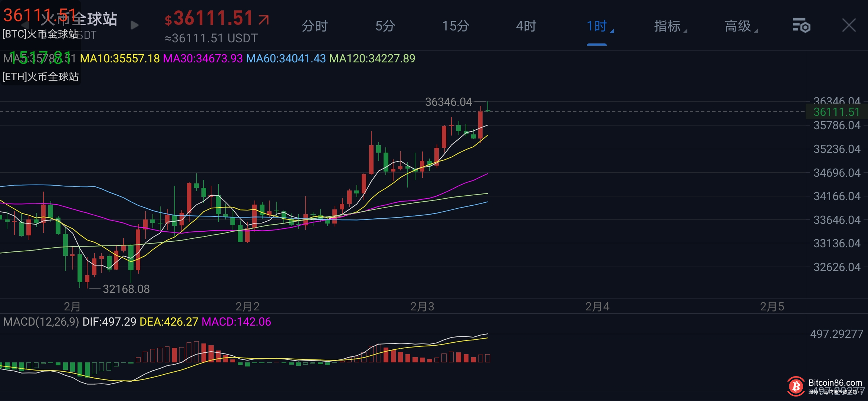Tap the previous pair arrow

point(25,25)
